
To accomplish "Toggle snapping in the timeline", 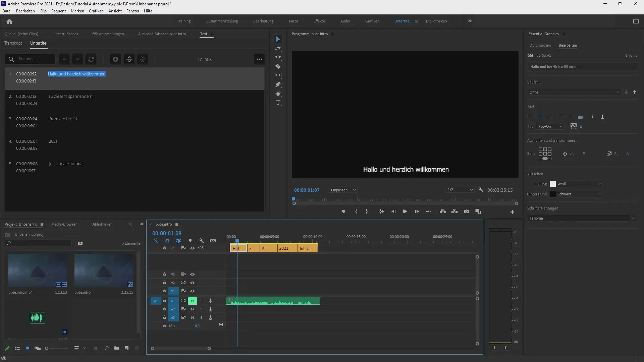I will coord(167,241).
